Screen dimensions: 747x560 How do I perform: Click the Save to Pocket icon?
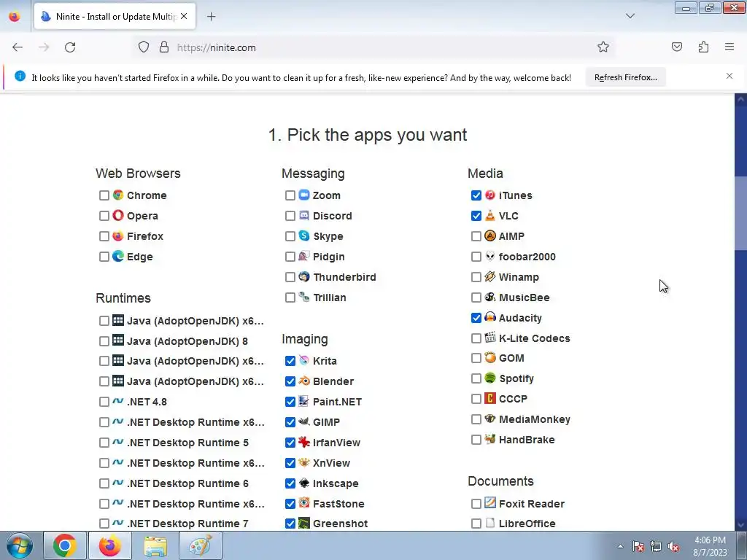click(x=676, y=47)
